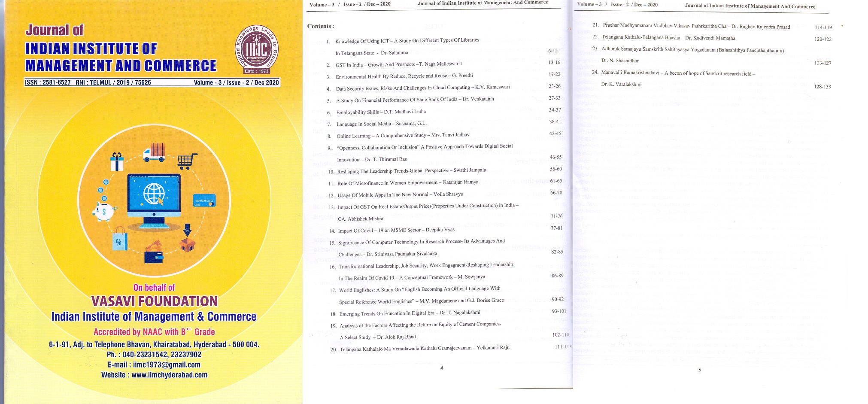
Task: Click the open package box icon
Action: click(x=187, y=244)
